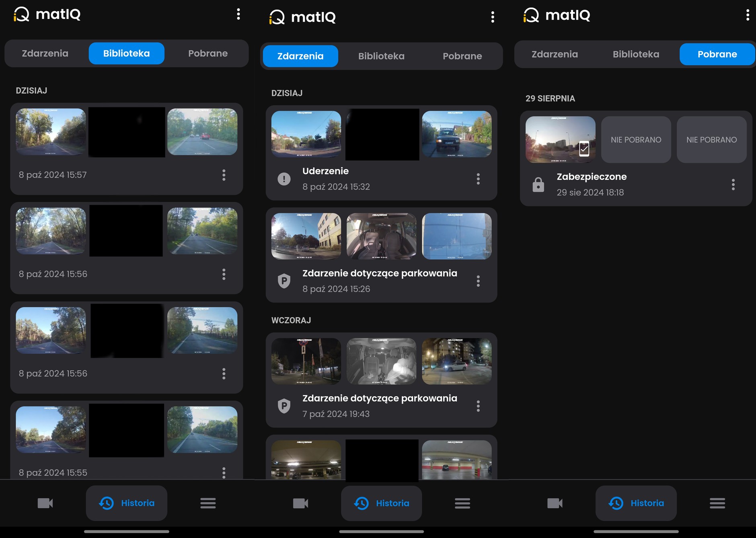Open hamburger menu icon on the Zdarzenia screen
This screenshot has width=756, height=538.
coord(462,503)
